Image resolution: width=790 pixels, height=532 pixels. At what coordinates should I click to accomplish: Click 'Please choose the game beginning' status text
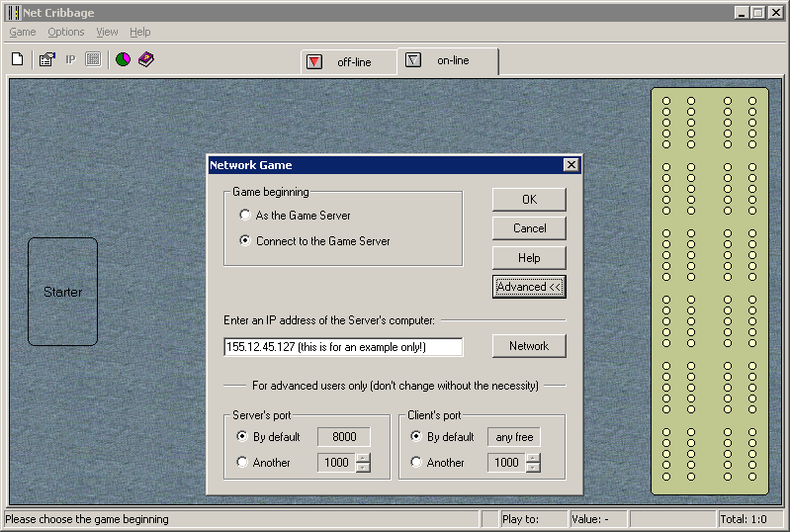[x=87, y=519]
